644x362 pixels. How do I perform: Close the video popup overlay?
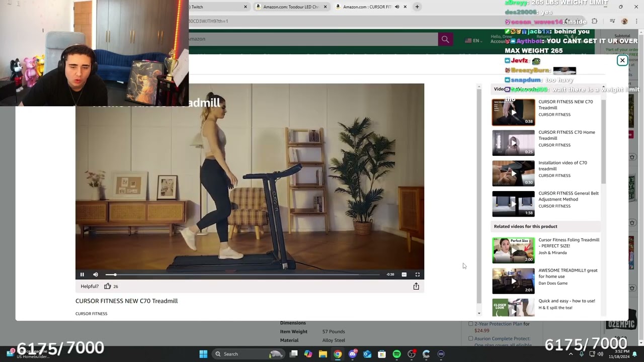622,60
